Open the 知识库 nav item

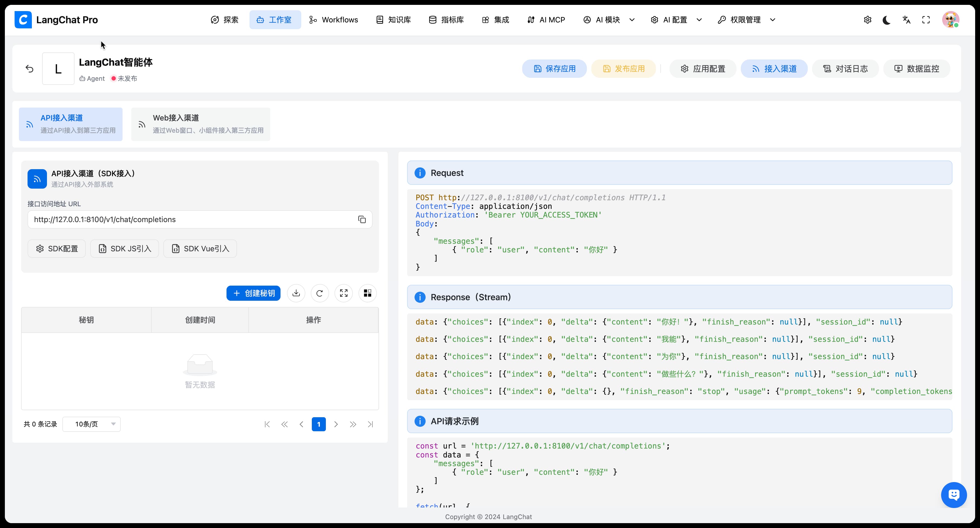click(x=393, y=20)
